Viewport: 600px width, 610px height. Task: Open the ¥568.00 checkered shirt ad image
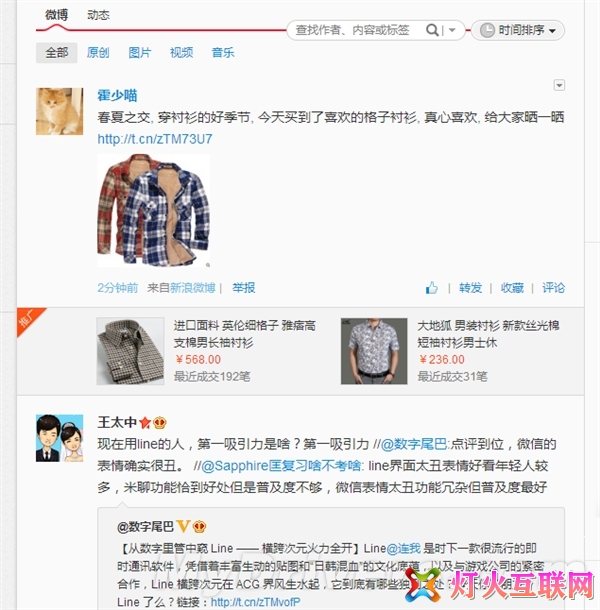tap(130, 351)
